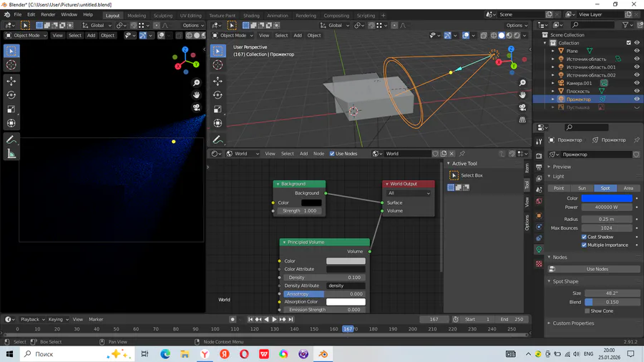
Task: Toggle camera view icon in left viewport
Action: click(196, 107)
